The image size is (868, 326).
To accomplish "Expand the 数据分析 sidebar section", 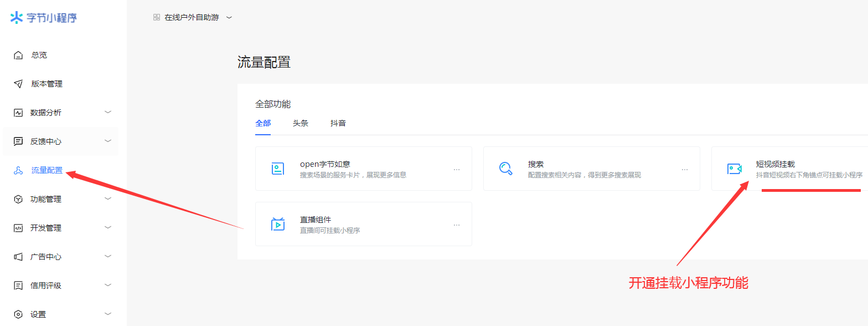I will tap(108, 113).
